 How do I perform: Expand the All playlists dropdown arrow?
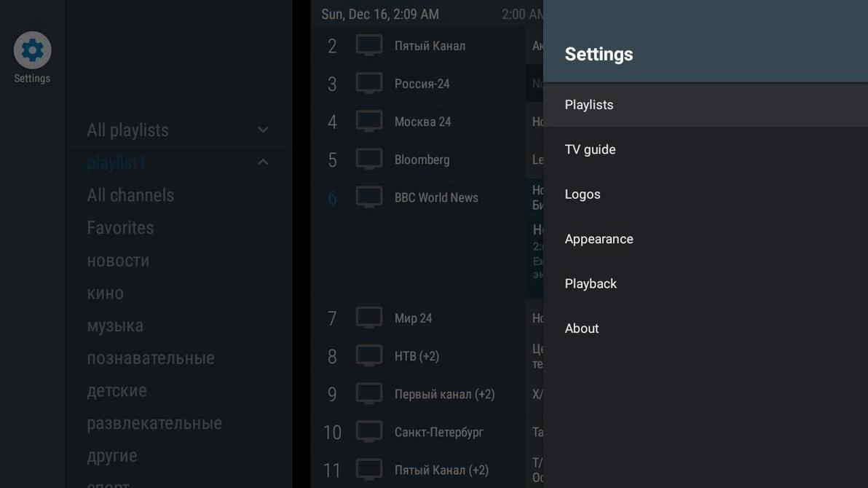pyautogui.click(x=262, y=129)
